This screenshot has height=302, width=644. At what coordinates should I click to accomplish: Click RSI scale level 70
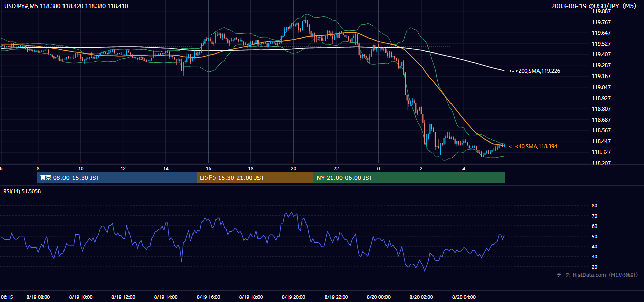coord(594,216)
